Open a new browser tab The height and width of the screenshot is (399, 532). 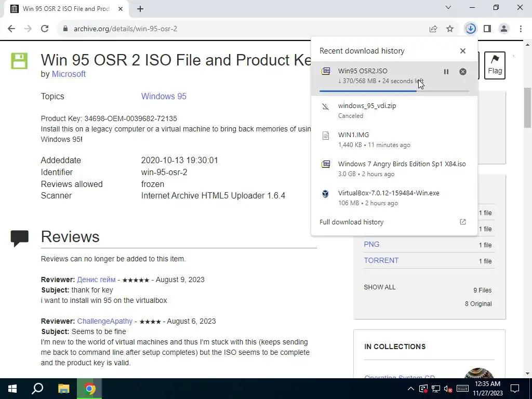(x=140, y=9)
